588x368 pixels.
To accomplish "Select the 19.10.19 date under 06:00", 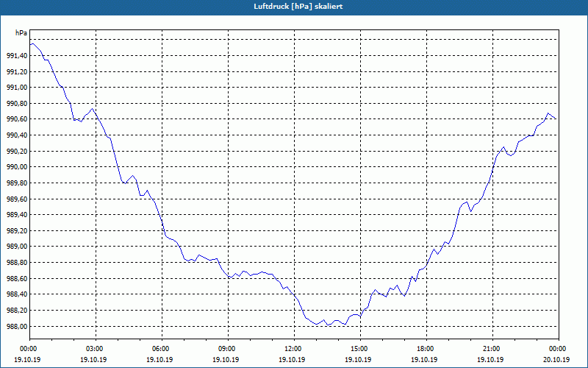I will coord(159,359).
